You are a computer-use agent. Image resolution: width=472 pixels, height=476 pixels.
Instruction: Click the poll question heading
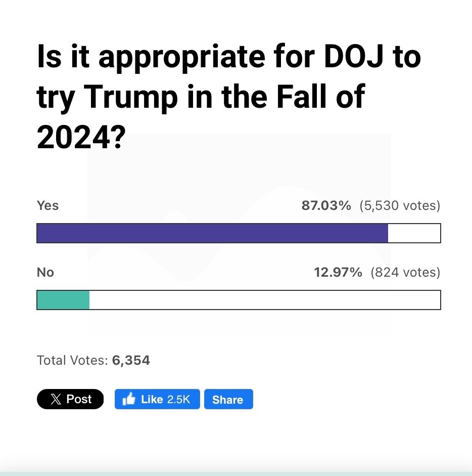[228, 98]
